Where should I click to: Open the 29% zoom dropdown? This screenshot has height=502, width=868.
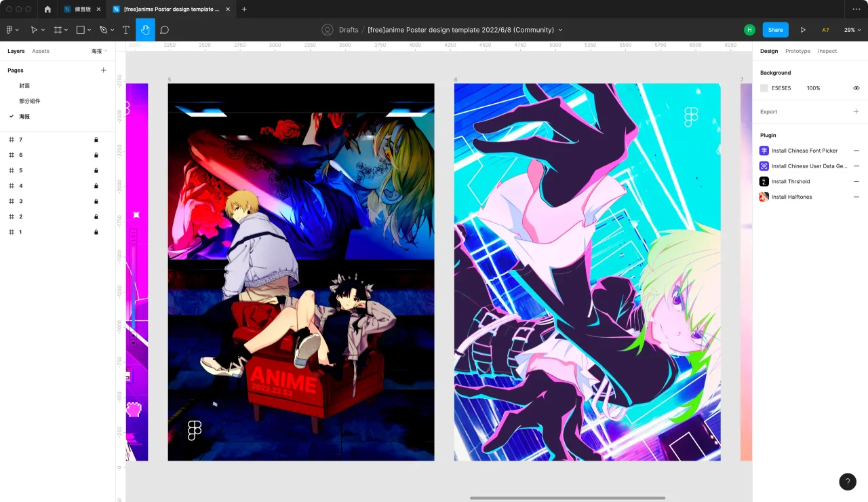852,30
